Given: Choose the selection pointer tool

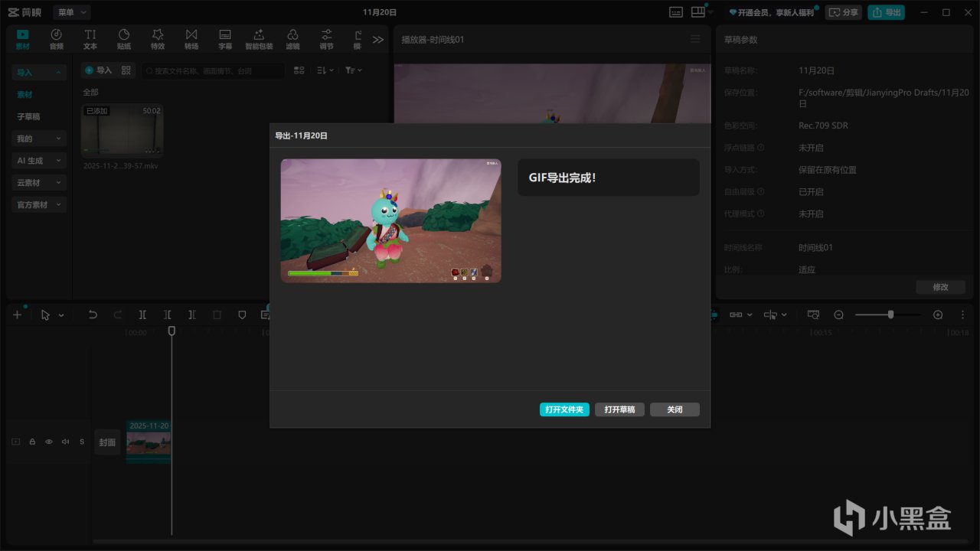Looking at the screenshot, I should click(45, 315).
